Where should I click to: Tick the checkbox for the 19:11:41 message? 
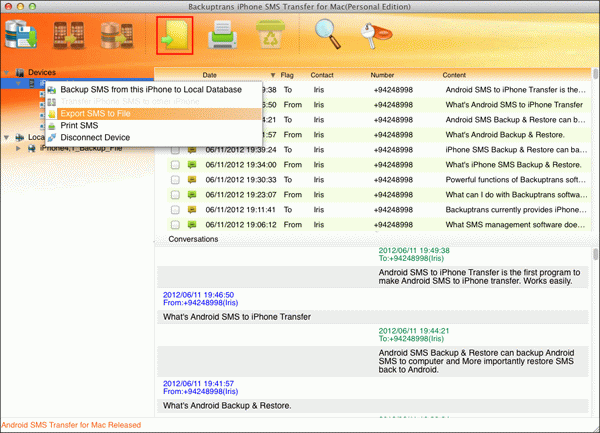175,210
